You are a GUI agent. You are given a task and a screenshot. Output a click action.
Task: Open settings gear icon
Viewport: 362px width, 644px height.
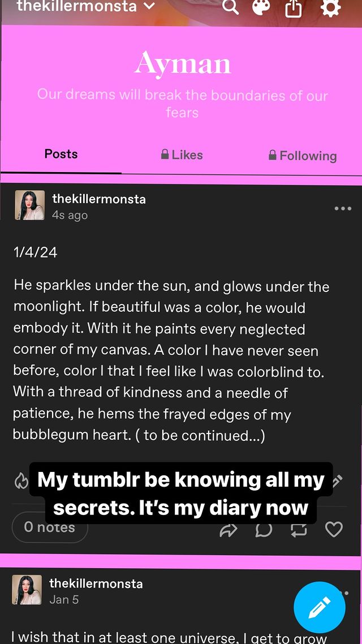(330, 7)
